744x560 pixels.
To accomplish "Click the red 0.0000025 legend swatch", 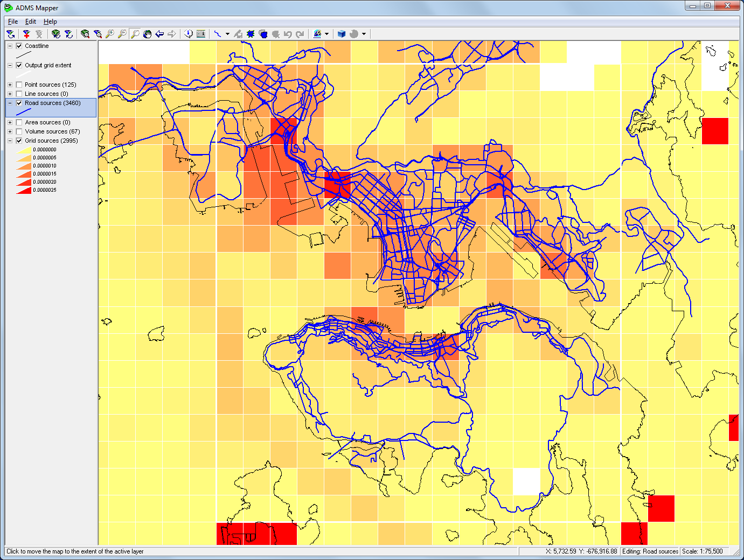I will (x=24, y=190).
